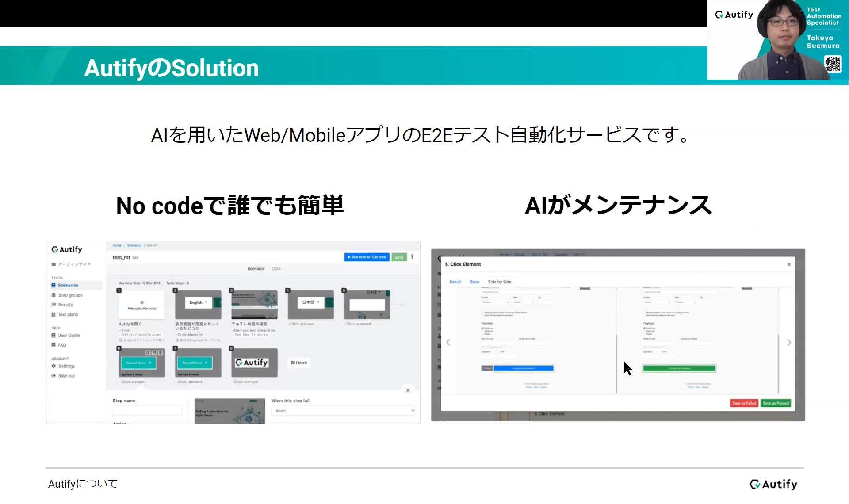Open Test plans in the sidebar

tap(65, 314)
